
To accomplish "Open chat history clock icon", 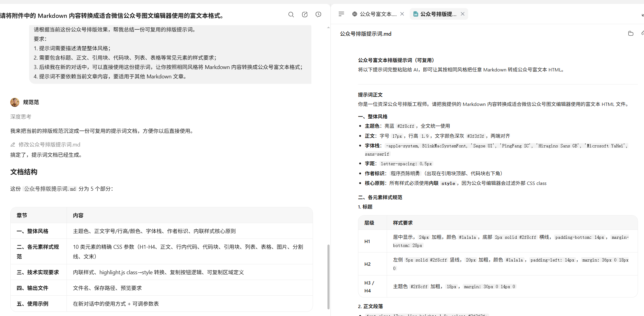I will 318,15.
